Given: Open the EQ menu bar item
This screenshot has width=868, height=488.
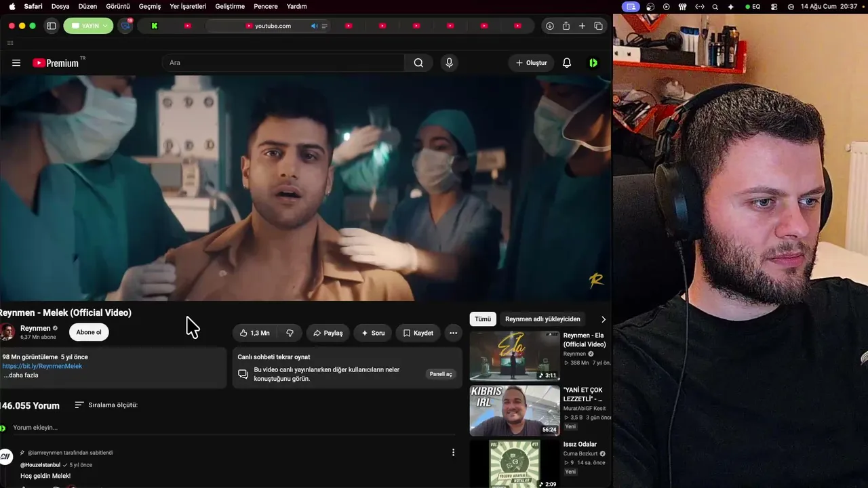Looking at the screenshot, I should pos(753,6).
